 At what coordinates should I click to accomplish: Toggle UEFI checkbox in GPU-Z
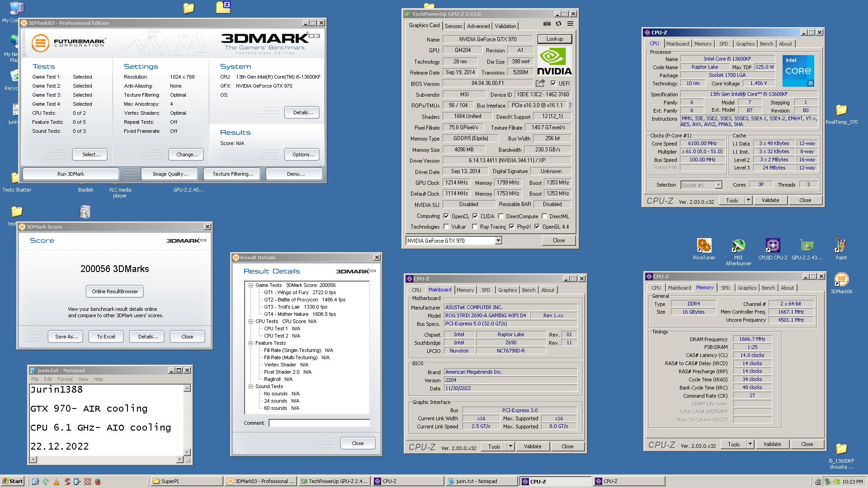tap(553, 83)
